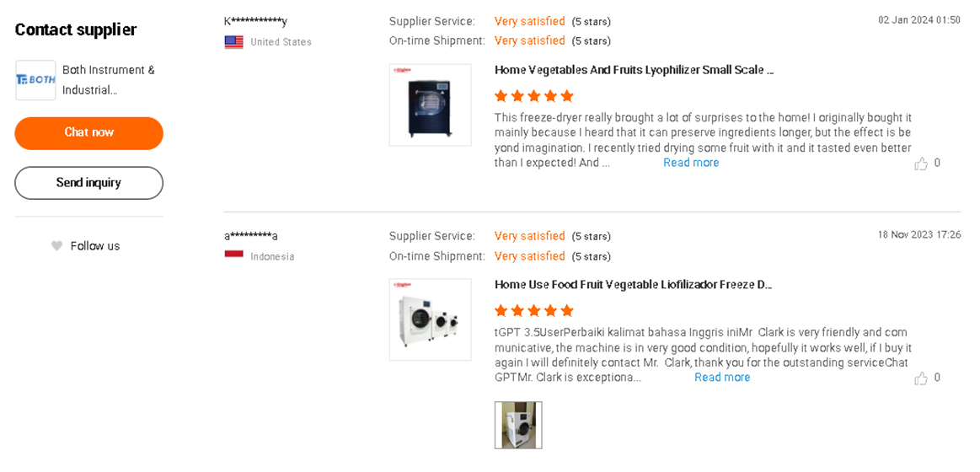980x472 pixels.
Task: Click the Send inquiry button
Action: (88, 183)
